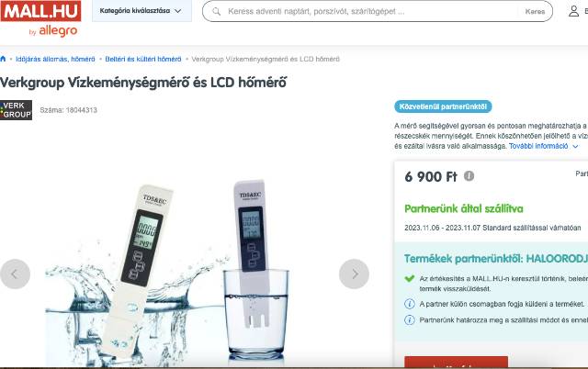Click the MALL.HU logo
Image resolution: width=588 pixels, height=369 pixels.
40,18
